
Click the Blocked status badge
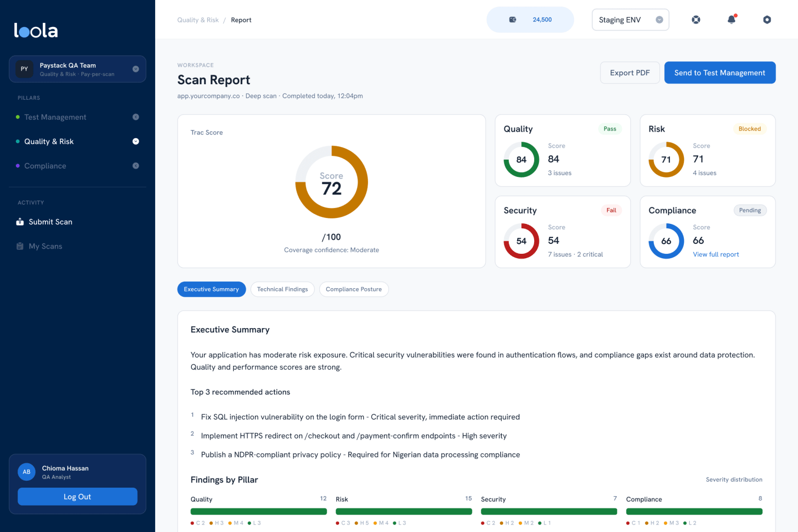point(750,129)
